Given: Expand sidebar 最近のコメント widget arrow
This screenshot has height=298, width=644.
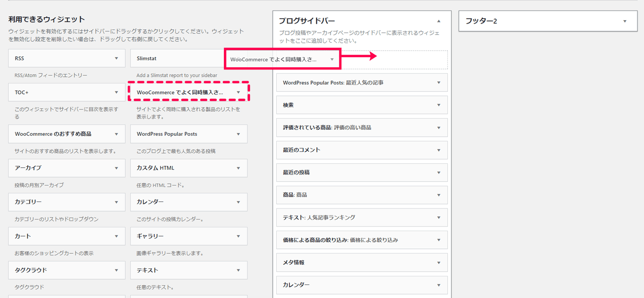Looking at the screenshot, I should point(439,150).
